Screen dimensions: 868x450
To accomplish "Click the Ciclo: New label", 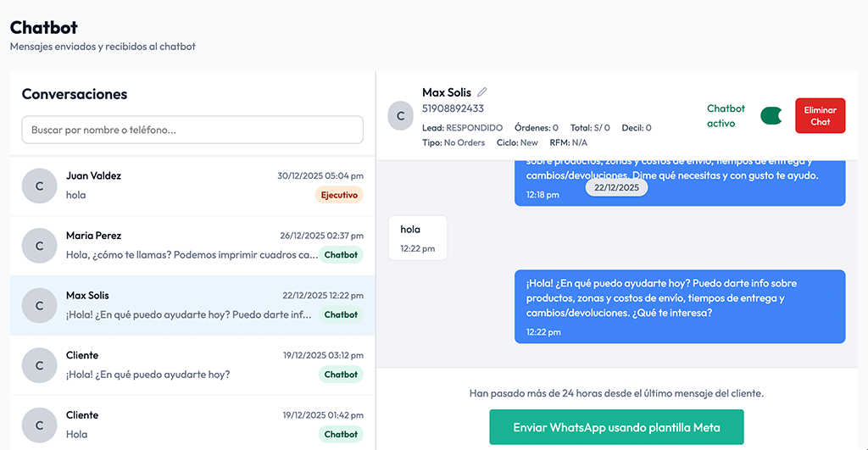I will click(x=517, y=143).
